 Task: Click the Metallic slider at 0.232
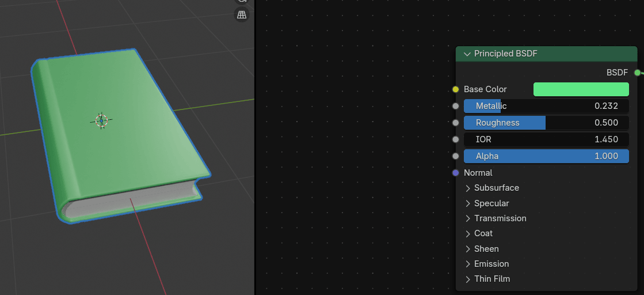[x=546, y=106]
